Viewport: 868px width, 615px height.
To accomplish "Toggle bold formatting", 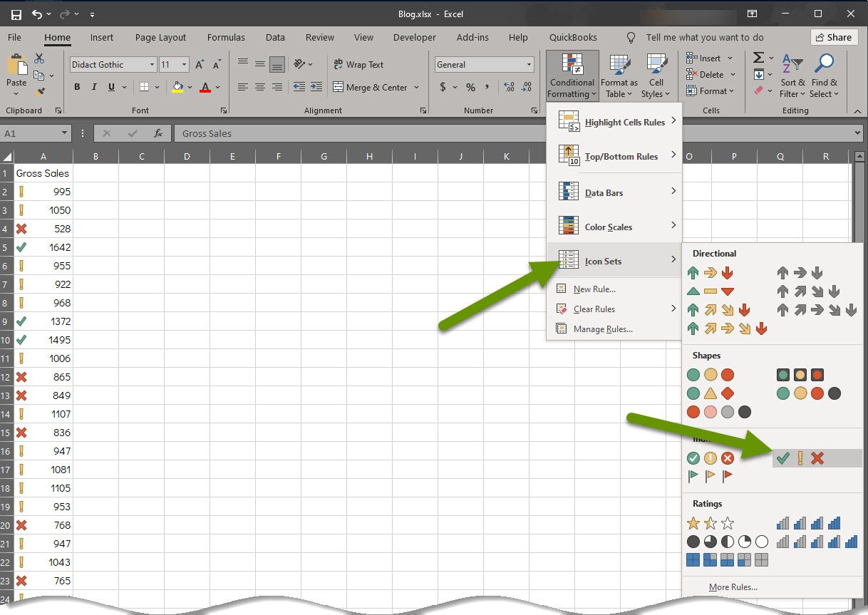I will tap(77, 86).
